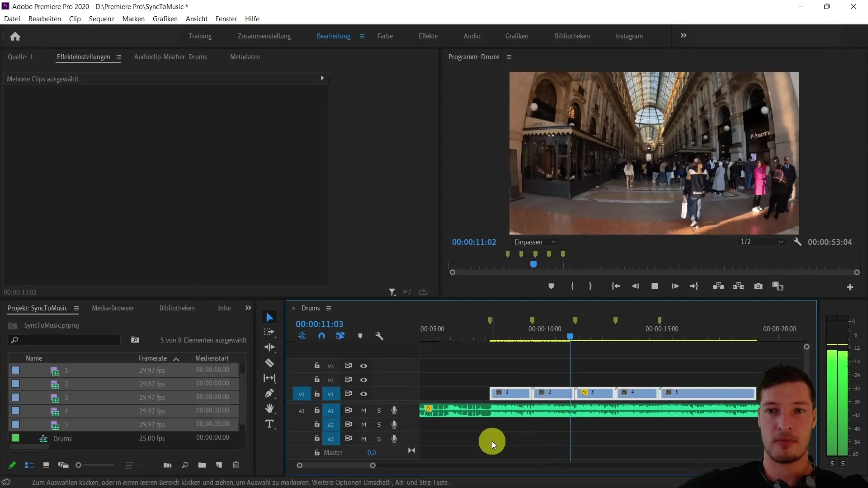Toggle V3 track output eye
This screenshot has width=868, height=488.
coord(363,366)
